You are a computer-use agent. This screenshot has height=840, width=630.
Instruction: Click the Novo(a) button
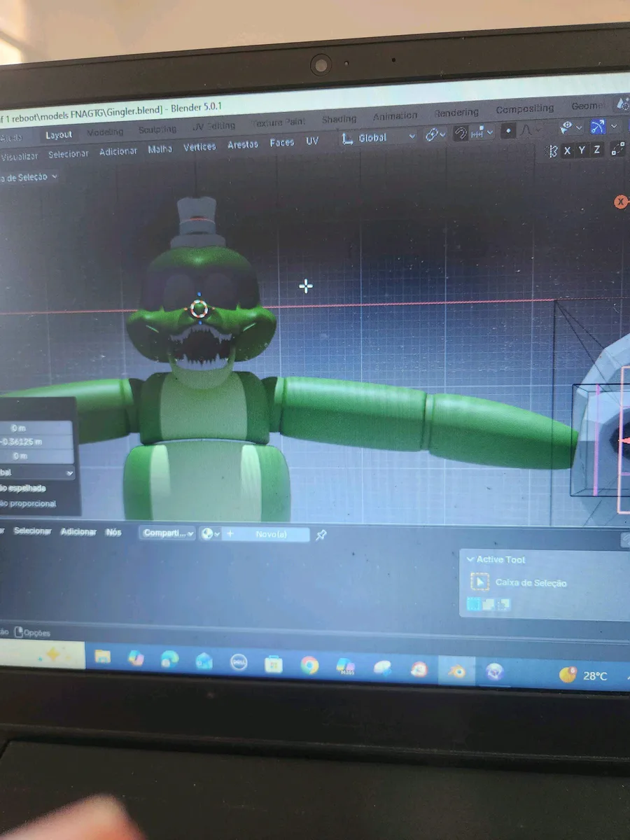pos(266,535)
